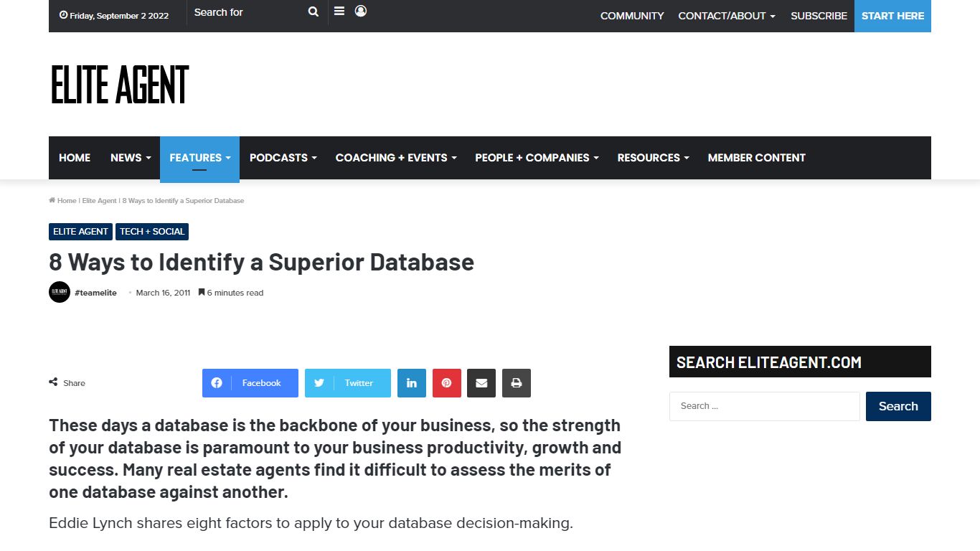Focus the sidebar Search ... input field
Screen dimensions: 980x551
(x=764, y=406)
